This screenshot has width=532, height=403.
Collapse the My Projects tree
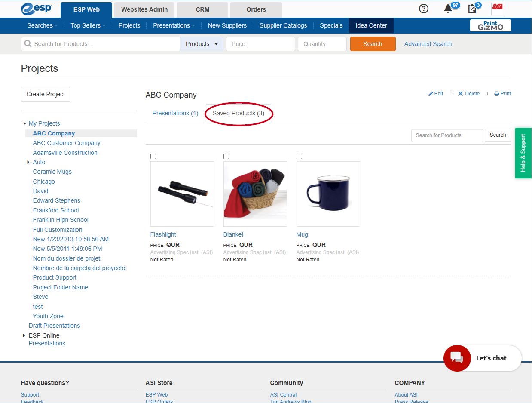pyautogui.click(x=24, y=123)
